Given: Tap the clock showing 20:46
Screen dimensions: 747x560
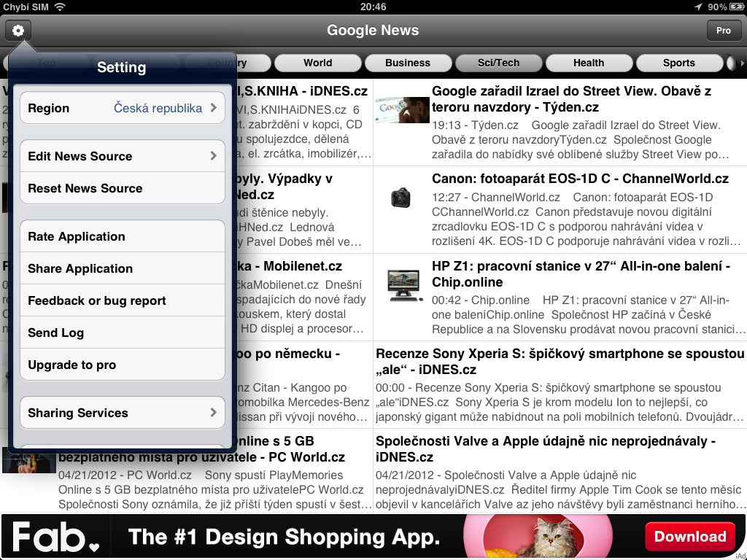Looking at the screenshot, I should pos(373,7).
